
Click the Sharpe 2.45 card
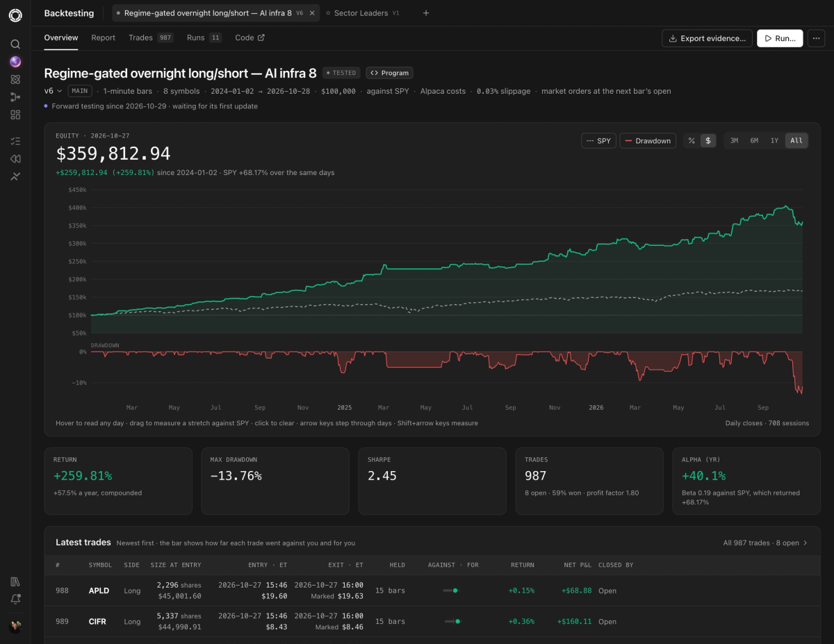click(432, 481)
